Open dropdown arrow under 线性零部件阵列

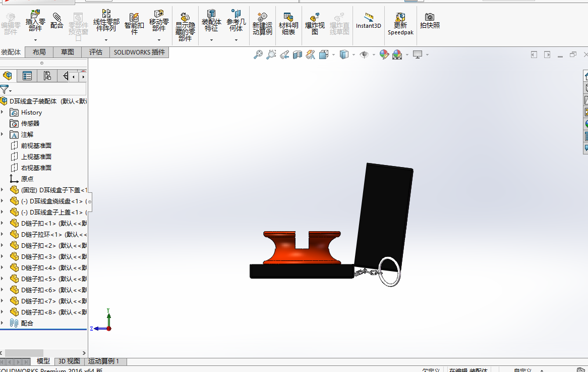point(106,40)
